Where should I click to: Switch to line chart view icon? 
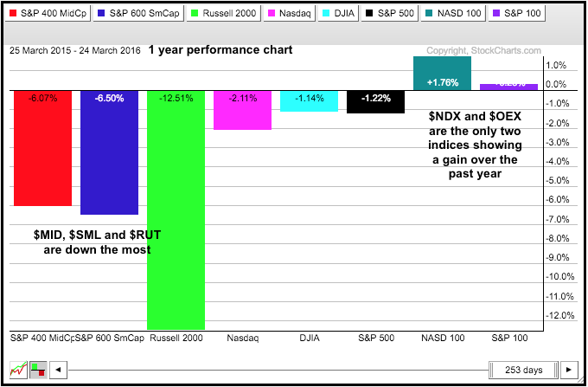click(16, 370)
